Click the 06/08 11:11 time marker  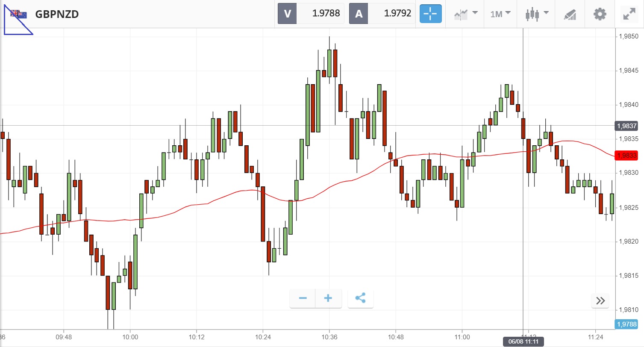[x=523, y=341]
